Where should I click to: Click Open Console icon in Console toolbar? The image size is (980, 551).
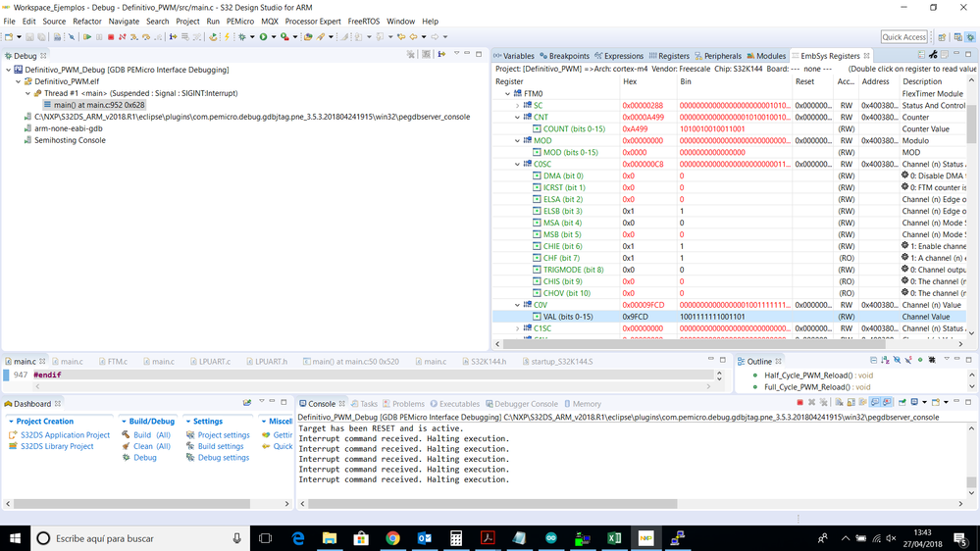pos(935,402)
